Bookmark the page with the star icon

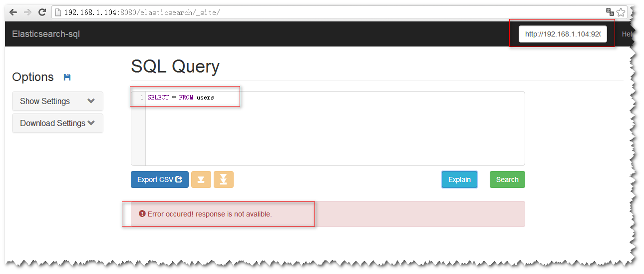[x=621, y=12]
